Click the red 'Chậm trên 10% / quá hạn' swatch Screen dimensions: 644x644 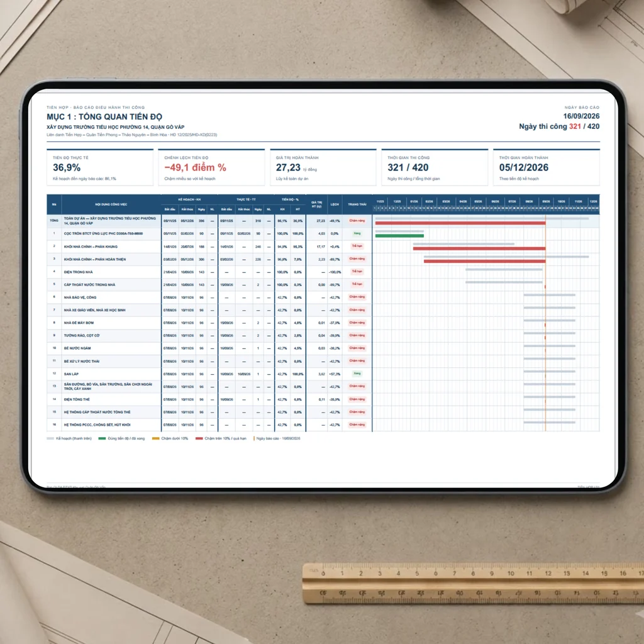[x=199, y=438]
